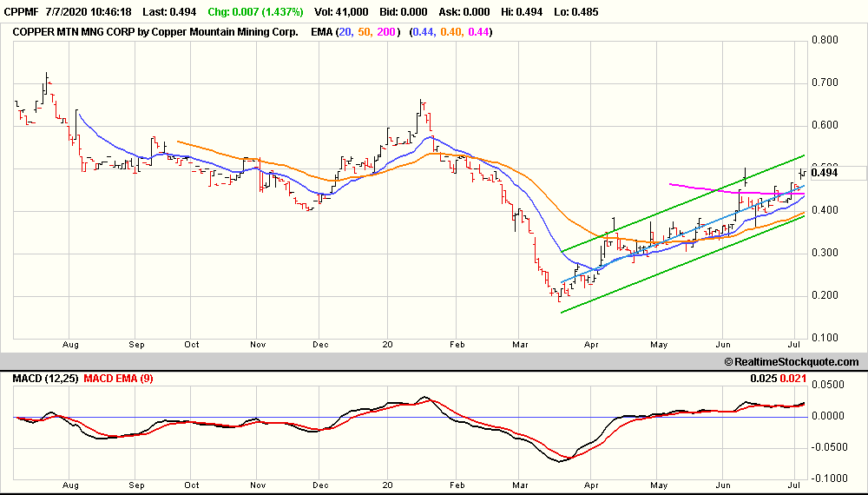Click the Bid: 0.000 quote
Viewport: 868px width, 495px height.
(404, 11)
